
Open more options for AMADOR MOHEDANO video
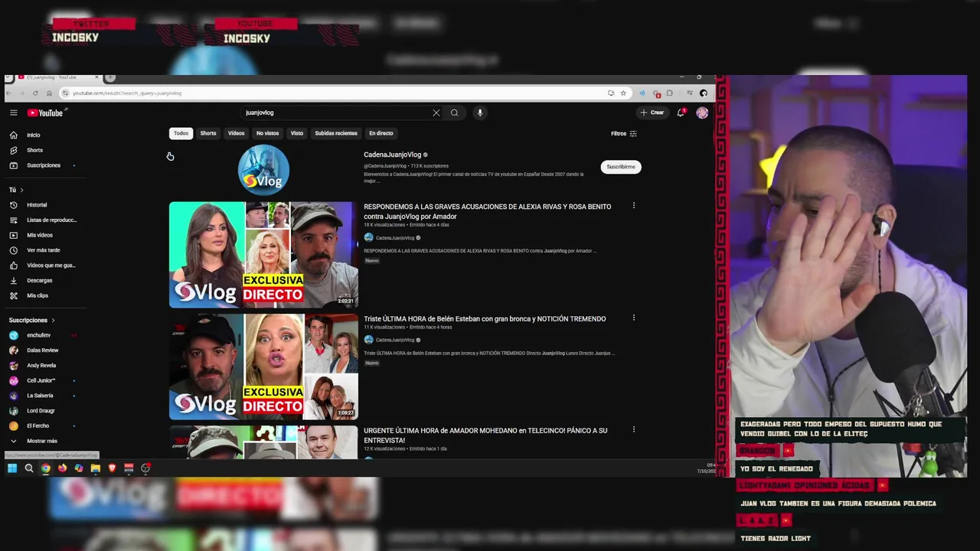click(x=633, y=429)
